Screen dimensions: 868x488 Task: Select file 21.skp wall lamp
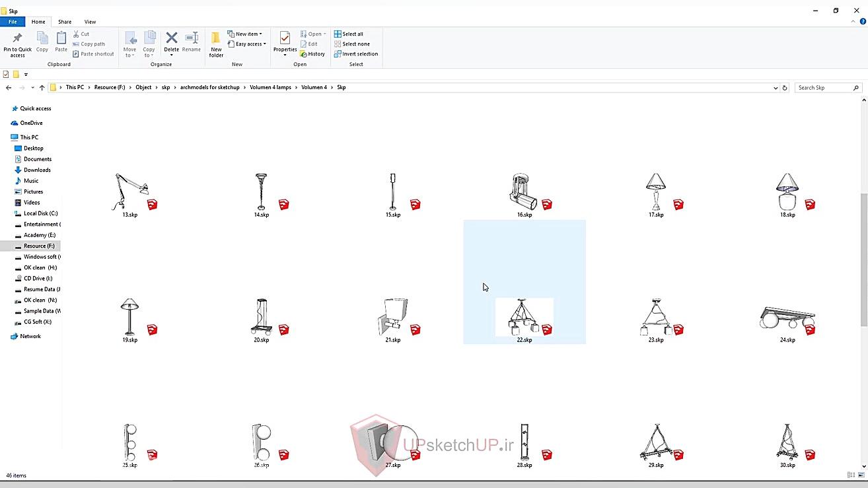coord(394,316)
